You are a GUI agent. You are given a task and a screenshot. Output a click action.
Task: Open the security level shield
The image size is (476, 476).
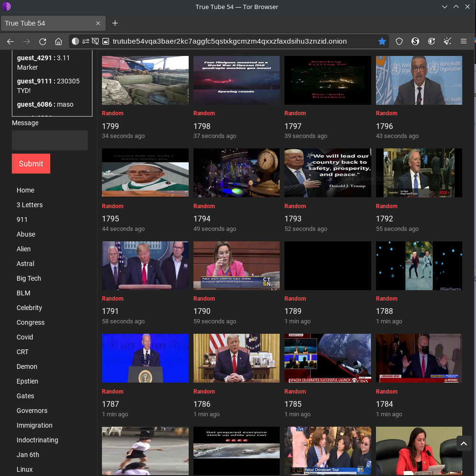coord(399,41)
